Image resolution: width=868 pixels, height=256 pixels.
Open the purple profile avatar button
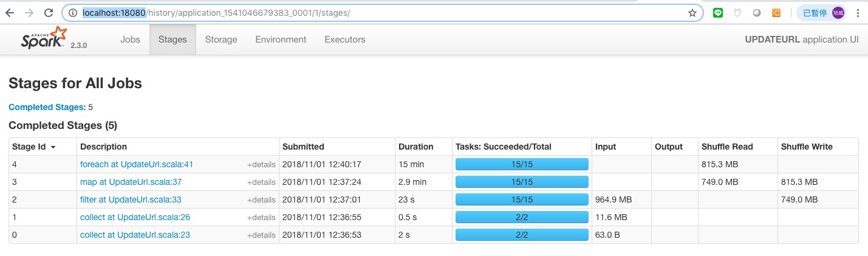[838, 13]
